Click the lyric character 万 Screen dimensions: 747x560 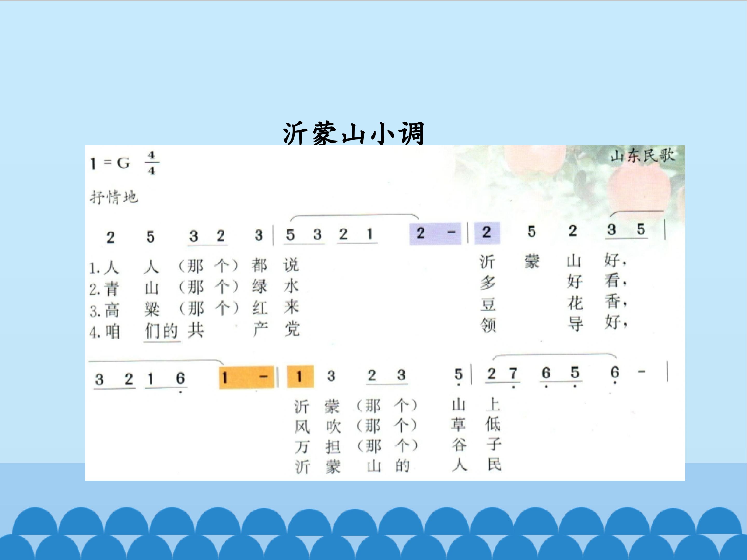302,447
